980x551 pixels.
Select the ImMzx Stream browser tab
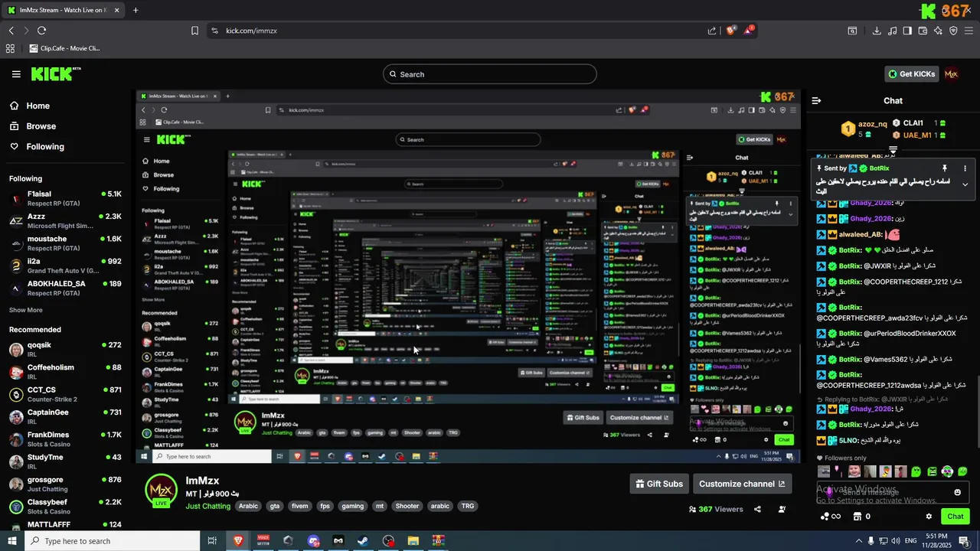coord(64,10)
